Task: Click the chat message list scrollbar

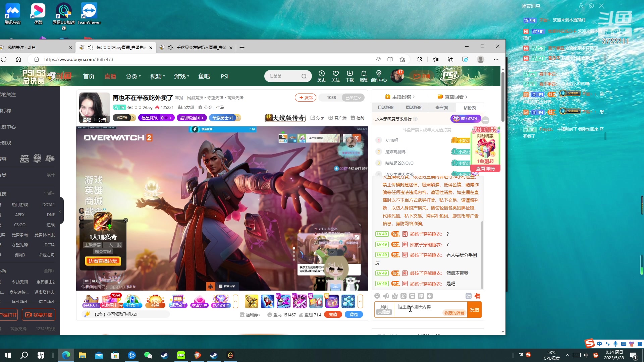Action: coord(482,255)
